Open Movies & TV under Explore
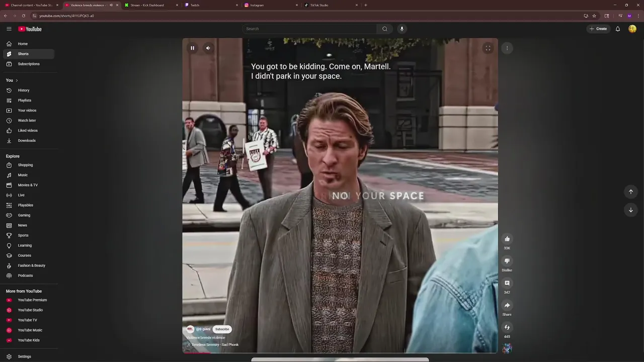This screenshot has height=362, width=644. click(x=29, y=185)
